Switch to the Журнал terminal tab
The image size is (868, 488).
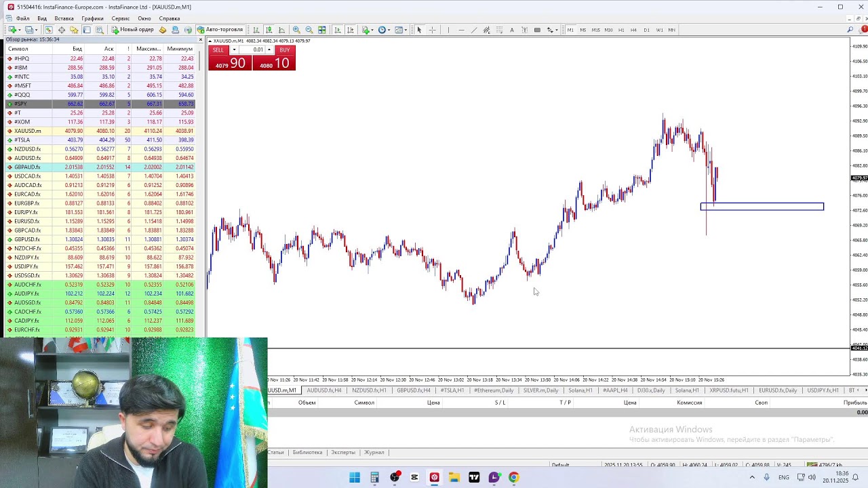pyautogui.click(x=374, y=452)
